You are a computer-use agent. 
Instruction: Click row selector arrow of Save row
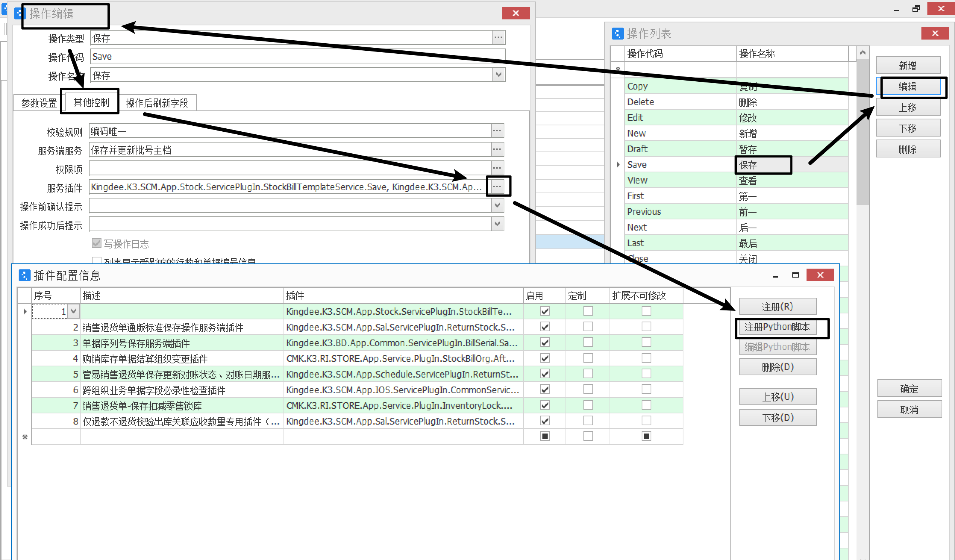point(618,165)
